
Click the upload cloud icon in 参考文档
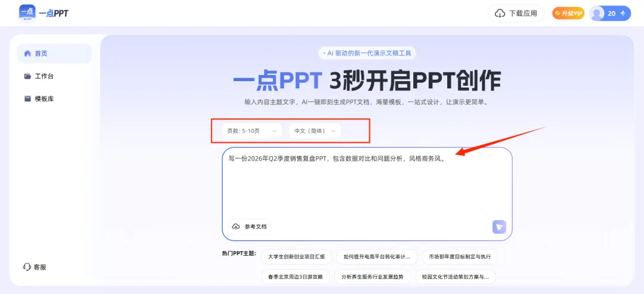coord(236,227)
